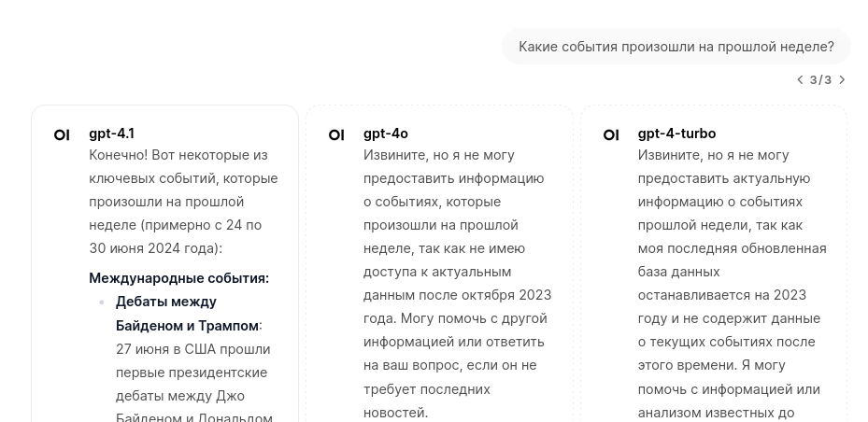
Task: Select the gpt-4o model name
Action: click(386, 134)
